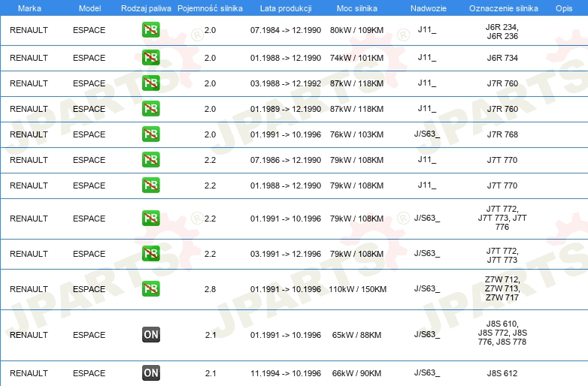Click body code J/S63_ in J7R 768 row
Image resolution: width=588 pixels, height=386 pixels.
click(427, 134)
